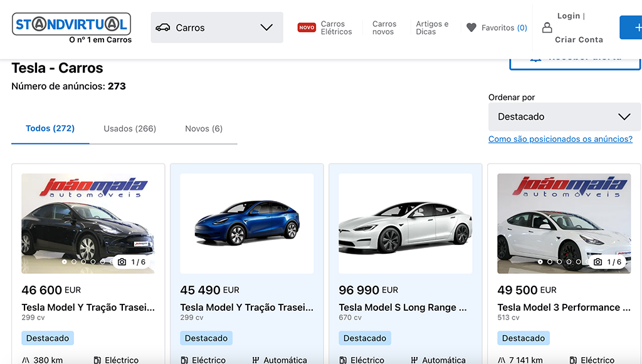This screenshot has height=364, width=642.
Task: Select first photo dot on 46 600 listing
Action: click(65, 262)
